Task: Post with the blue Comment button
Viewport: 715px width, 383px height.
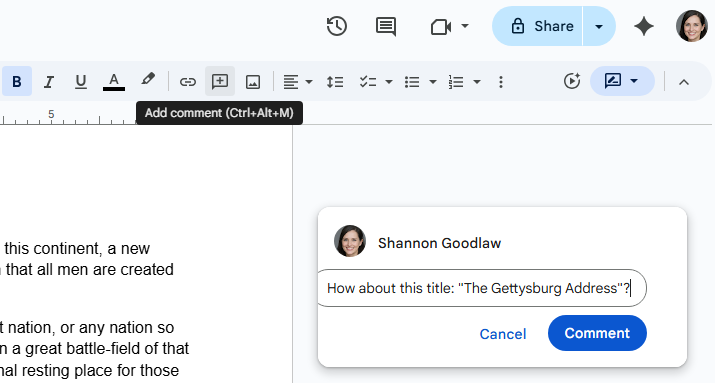Action: click(x=597, y=333)
